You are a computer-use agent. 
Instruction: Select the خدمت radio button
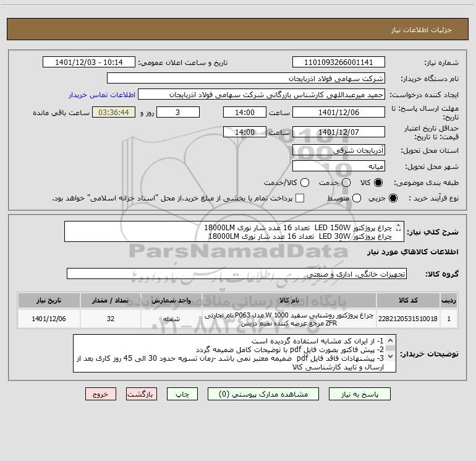coord(346,183)
